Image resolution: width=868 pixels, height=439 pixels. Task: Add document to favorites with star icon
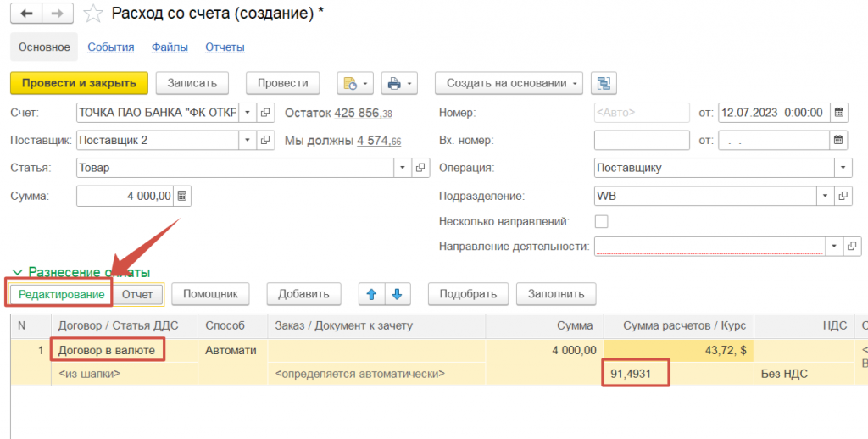point(96,14)
